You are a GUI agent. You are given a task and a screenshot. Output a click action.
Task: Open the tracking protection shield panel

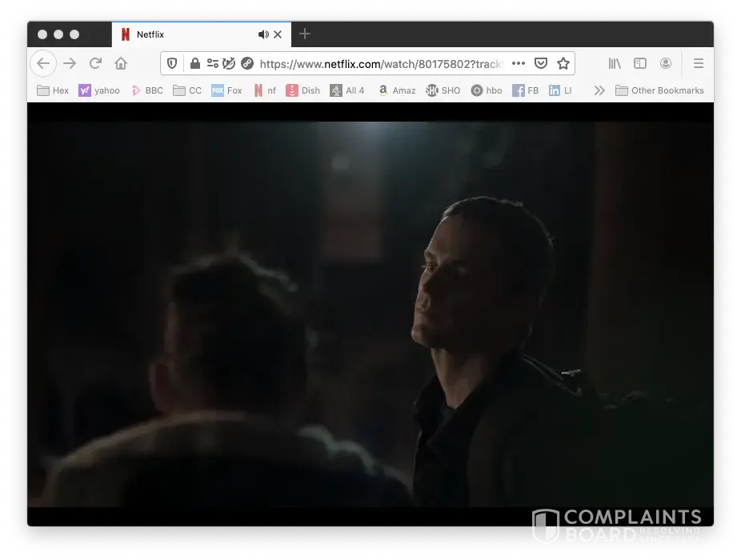click(x=172, y=63)
